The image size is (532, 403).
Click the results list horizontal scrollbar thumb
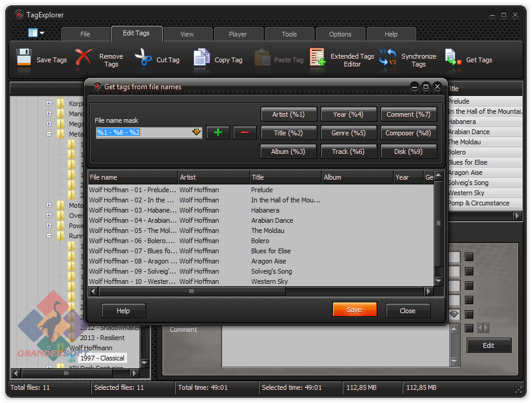click(192, 292)
